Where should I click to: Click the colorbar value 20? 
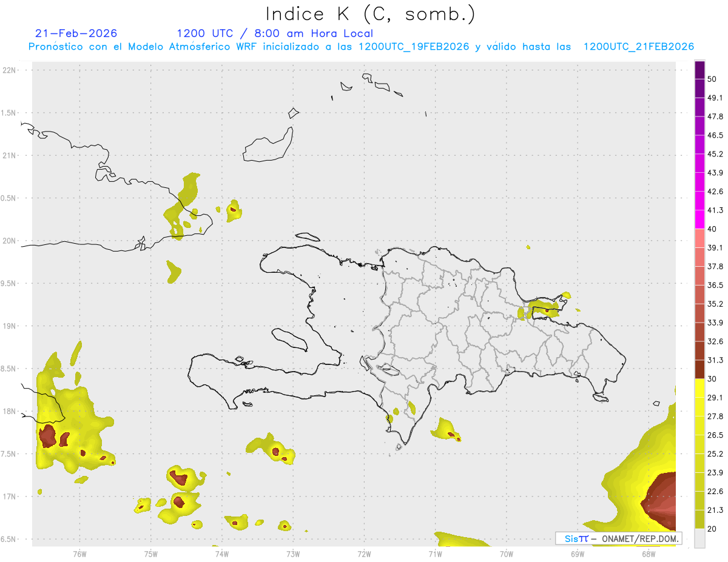(712, 529)
